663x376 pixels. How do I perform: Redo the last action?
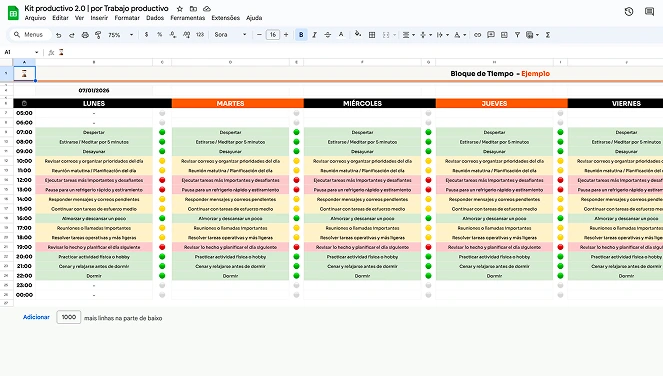[x=71, y=35]
